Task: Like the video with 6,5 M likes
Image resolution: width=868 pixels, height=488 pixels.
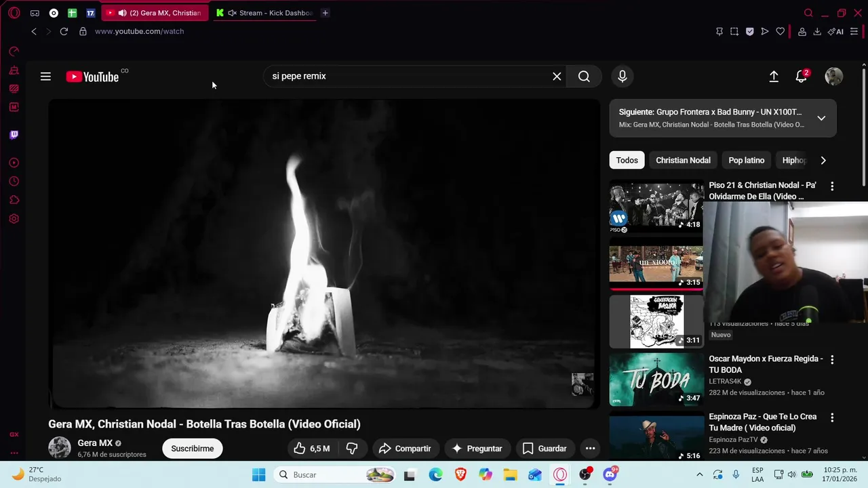Action: tap(312, 449)
